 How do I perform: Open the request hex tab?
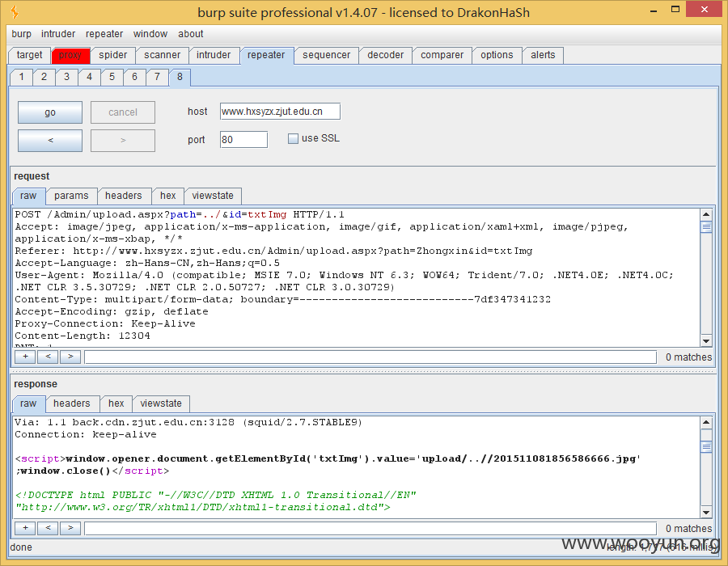tap(168, 196)
